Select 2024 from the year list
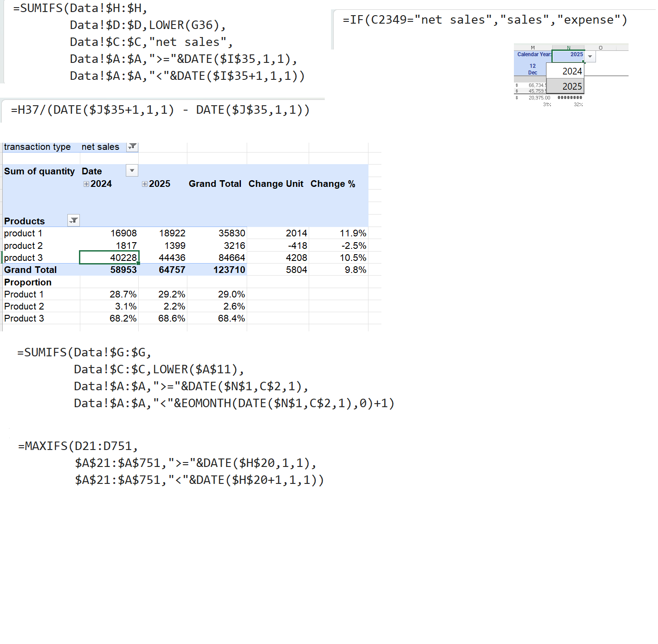The width and height of the screenshot is (658, 644). click(572, 71)
